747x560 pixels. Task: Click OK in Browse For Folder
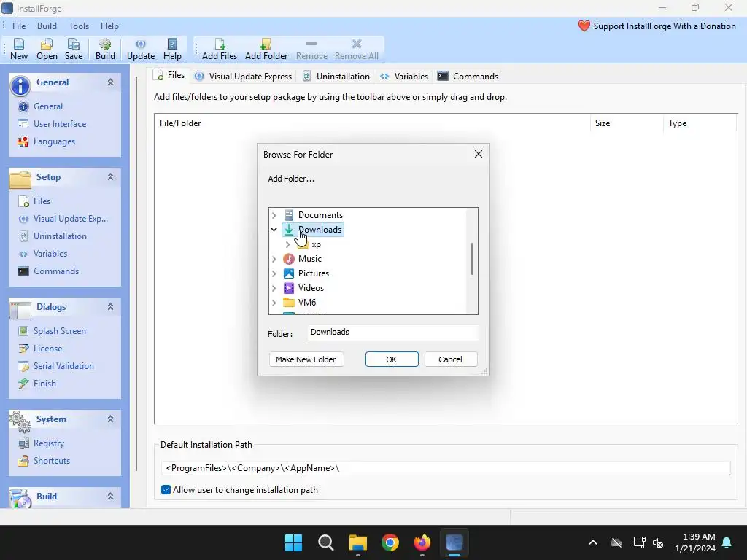[x=392, y=359]
